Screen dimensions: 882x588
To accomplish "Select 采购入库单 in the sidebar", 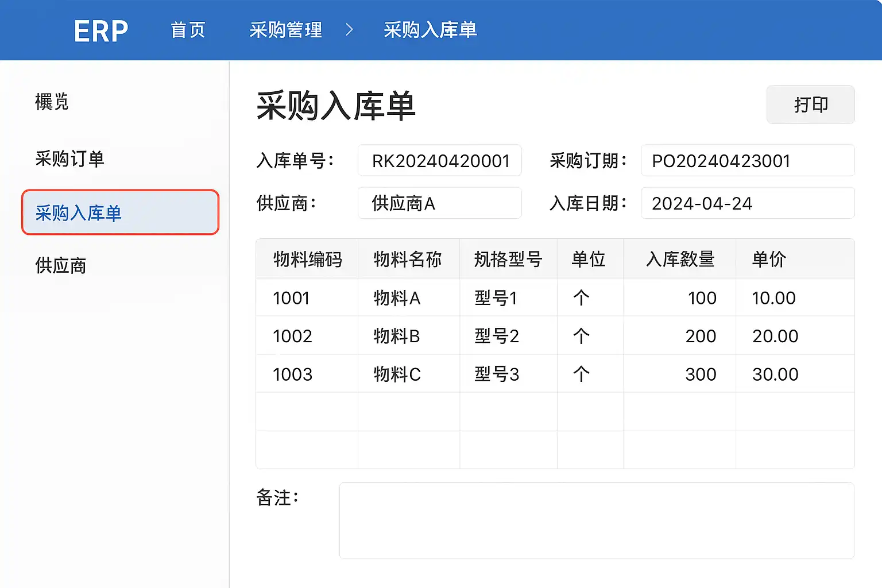I will click(120, 212).
